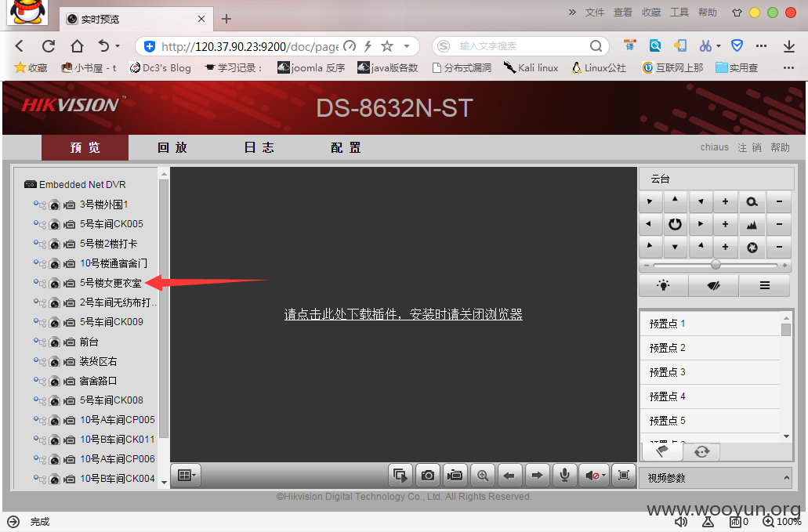Click the 帮助 help link in header
Screen dimensions: 808x532
click(x=780, y=148)
